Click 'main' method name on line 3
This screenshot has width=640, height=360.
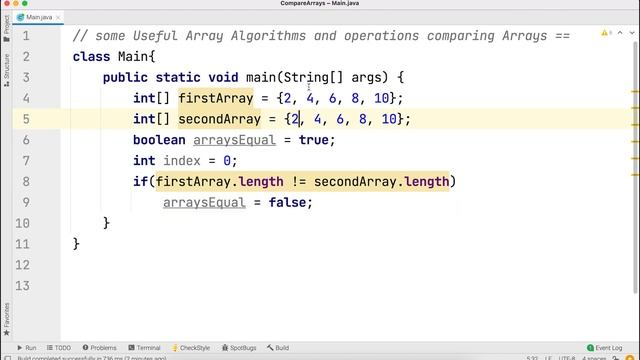point(261,78)
